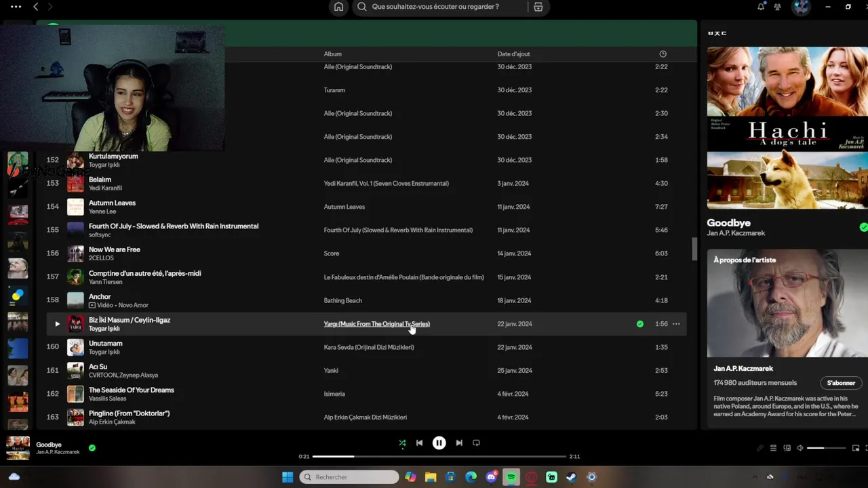The width and height of the screenshot is (868, 488).
Task: Select track Kurtulamıyorum
Action: [x=113, y=156]
